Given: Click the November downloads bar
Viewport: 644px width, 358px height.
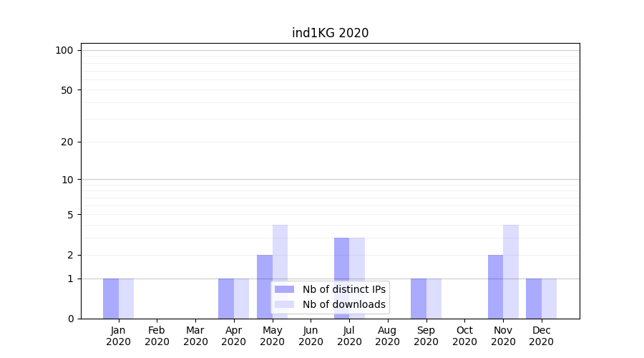Looking at the screenshot, I should tap(511, 271).
